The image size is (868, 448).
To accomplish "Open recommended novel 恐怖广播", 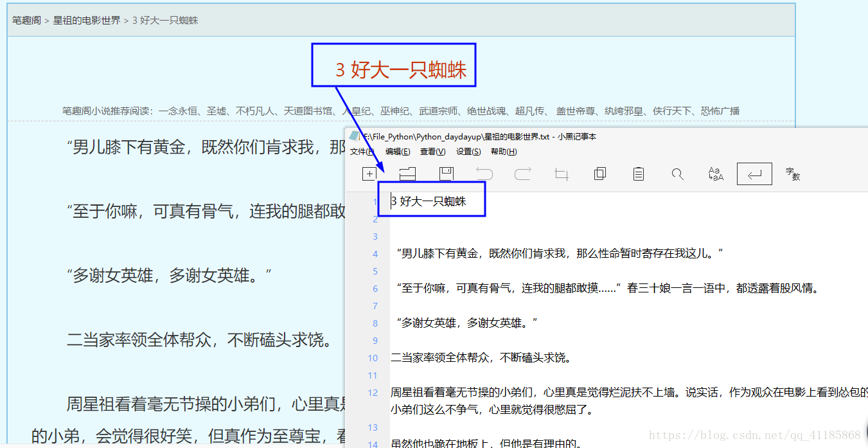I will [x=720, y=111].
